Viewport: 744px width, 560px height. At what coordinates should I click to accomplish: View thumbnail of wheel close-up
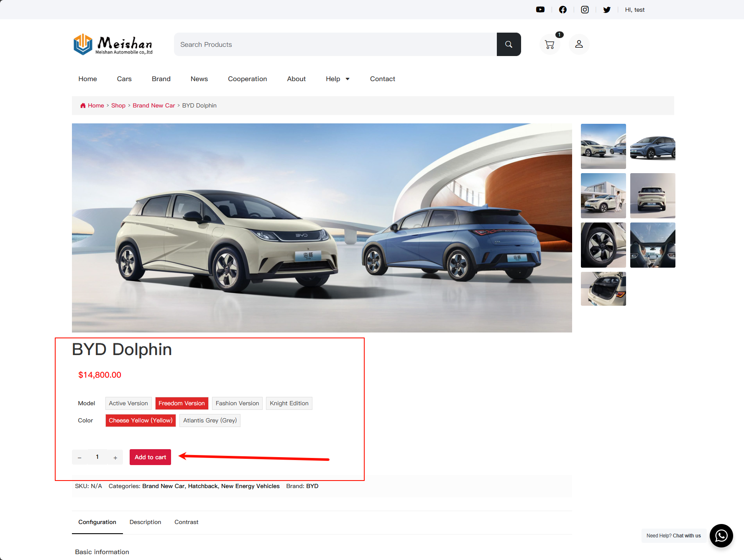click(x=603, y=245)
